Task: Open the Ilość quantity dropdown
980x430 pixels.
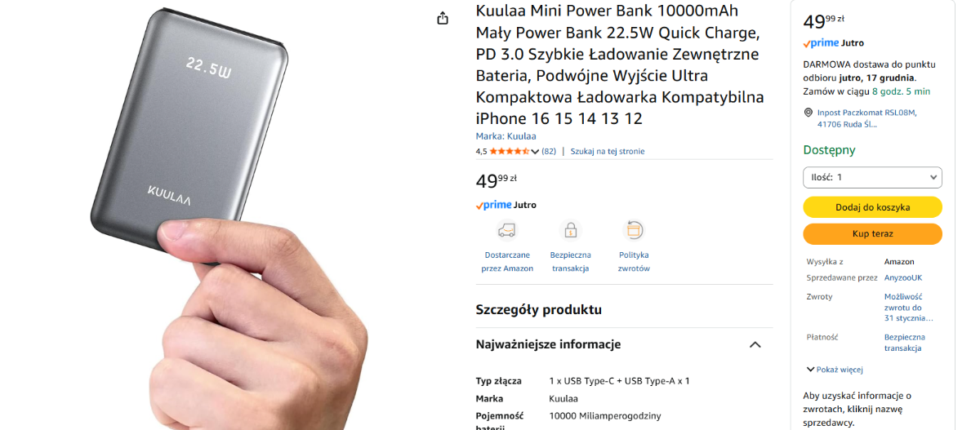Action: pyautogui.click(x=872, y=177)
